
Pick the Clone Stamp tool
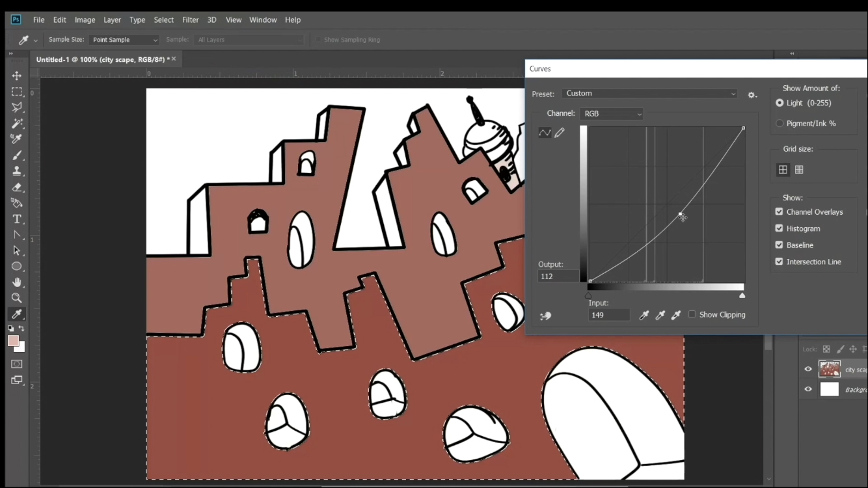[16, 170]
